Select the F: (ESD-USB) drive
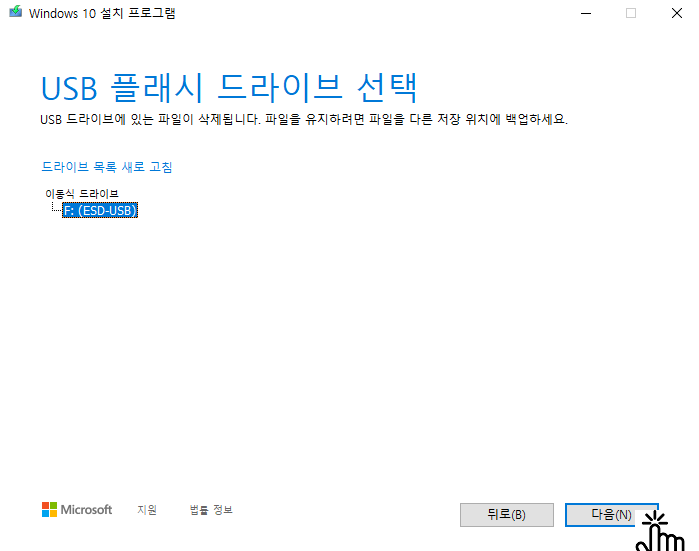 tap(100, 210)
